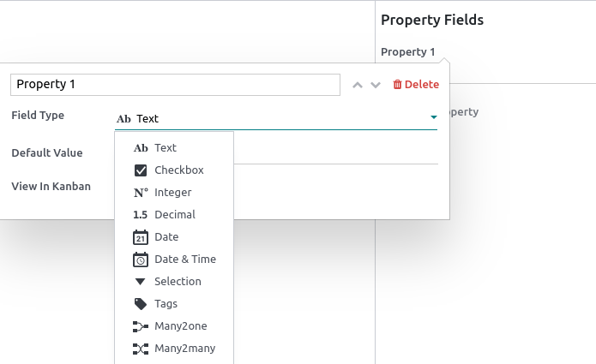Move property down with the down chevron
The image size is (596, 364).
pyautogui.click(x=376, y=85)
